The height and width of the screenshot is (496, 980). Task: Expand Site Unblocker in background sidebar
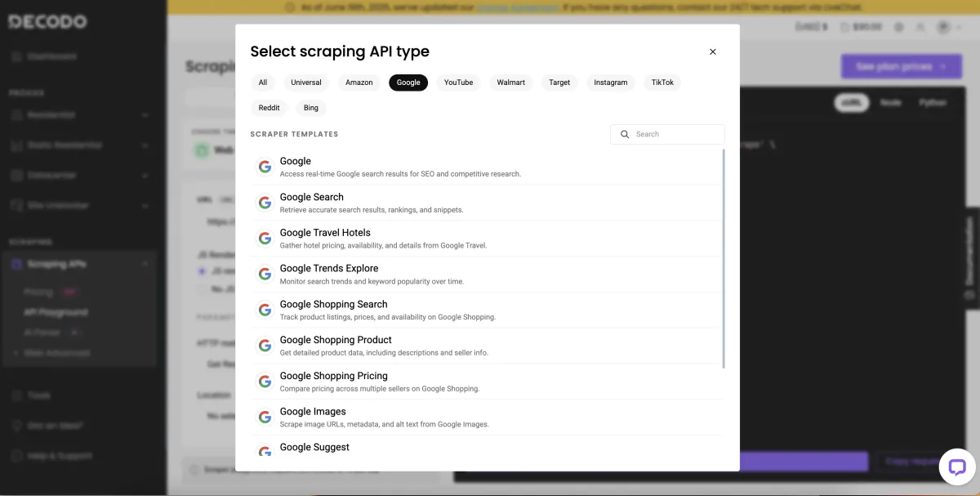coord(79,205)
